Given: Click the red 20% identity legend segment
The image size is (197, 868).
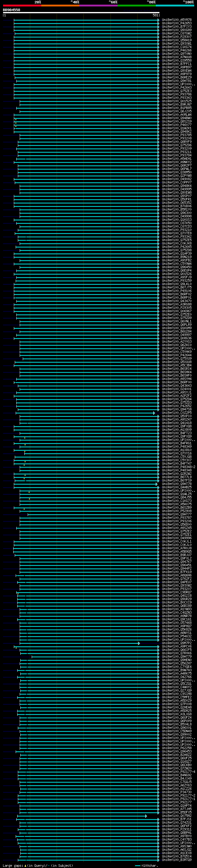Looking at the screenshot, I should point(22,6).
